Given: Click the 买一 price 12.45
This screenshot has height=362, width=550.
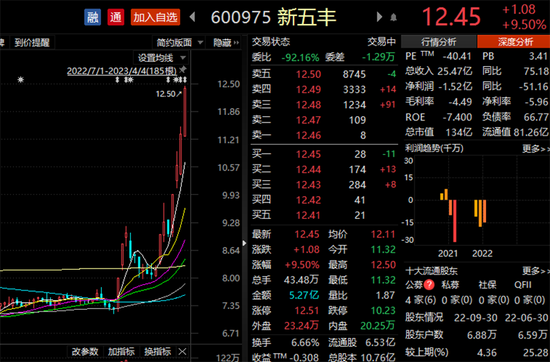Looking at the screenshot, I should pyautogui.click(x=308, y=154).
